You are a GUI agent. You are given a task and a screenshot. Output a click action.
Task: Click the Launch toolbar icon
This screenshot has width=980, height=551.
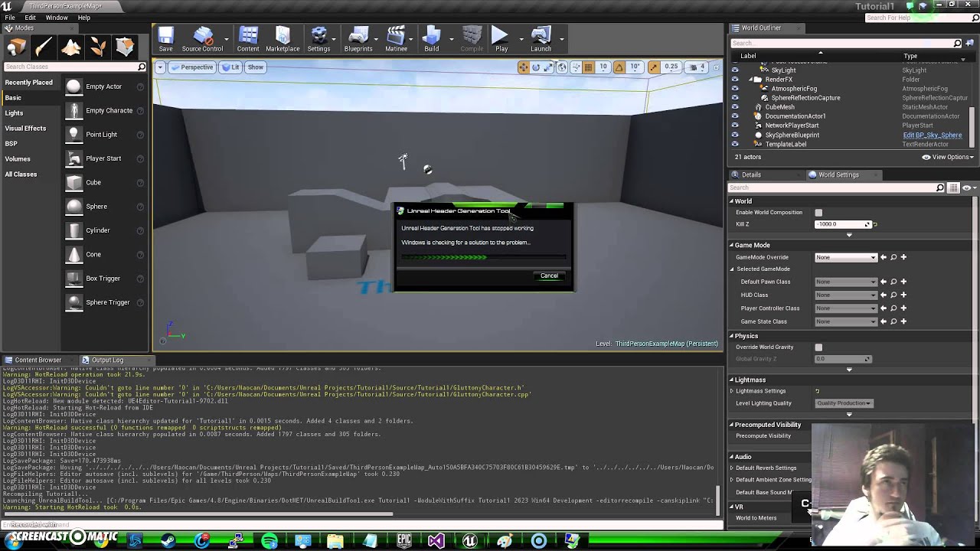[x=541, y=39]
